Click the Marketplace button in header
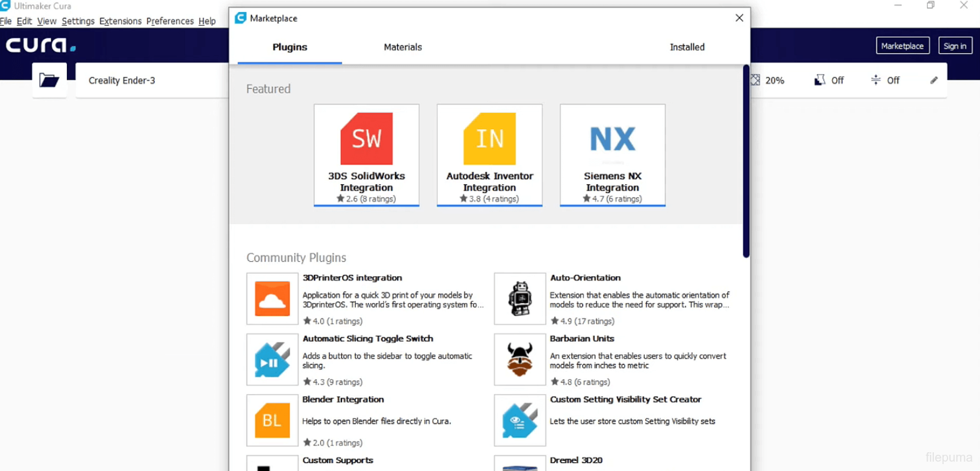Screen dimensions: 980x471 pyautogui.click(x=902, y=46)
